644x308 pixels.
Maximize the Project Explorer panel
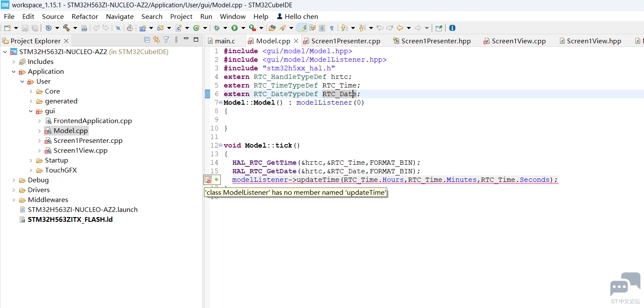196,39
